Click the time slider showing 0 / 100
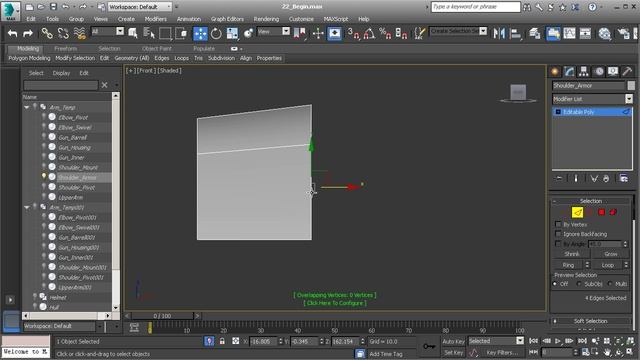 pyautogui.click(x=162, y=316)
